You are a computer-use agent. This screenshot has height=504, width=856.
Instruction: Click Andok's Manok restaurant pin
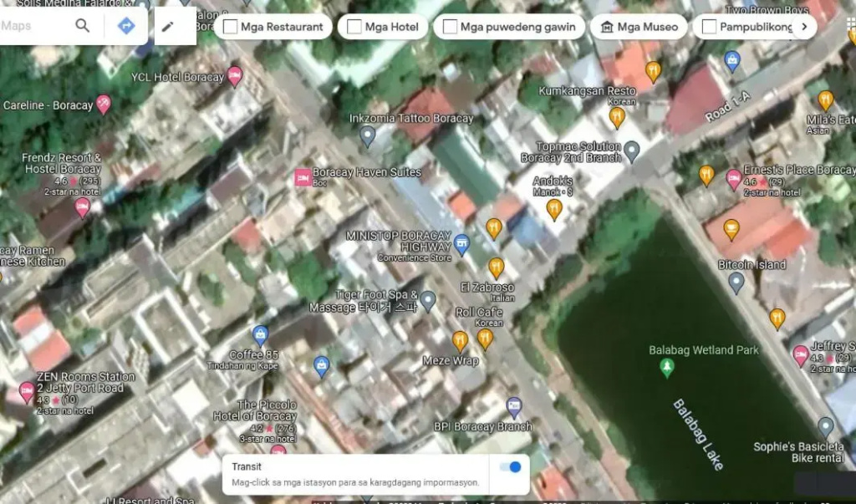[554, 209]
